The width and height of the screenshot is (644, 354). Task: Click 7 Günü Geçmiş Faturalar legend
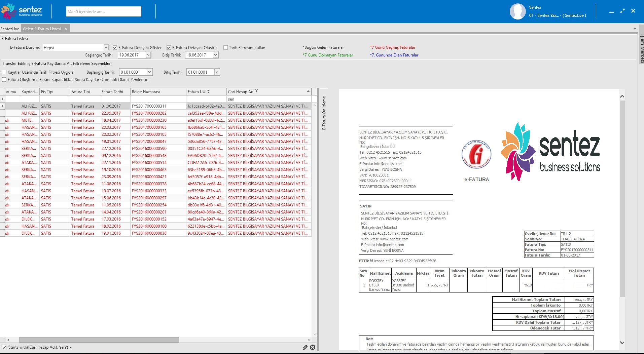(x=393, y=47)
